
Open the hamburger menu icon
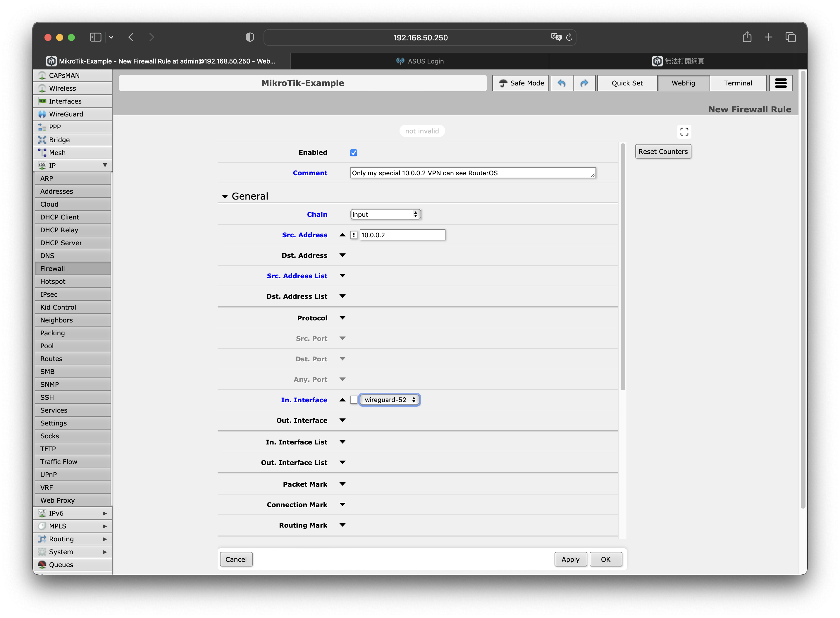(x=781, y=83)
